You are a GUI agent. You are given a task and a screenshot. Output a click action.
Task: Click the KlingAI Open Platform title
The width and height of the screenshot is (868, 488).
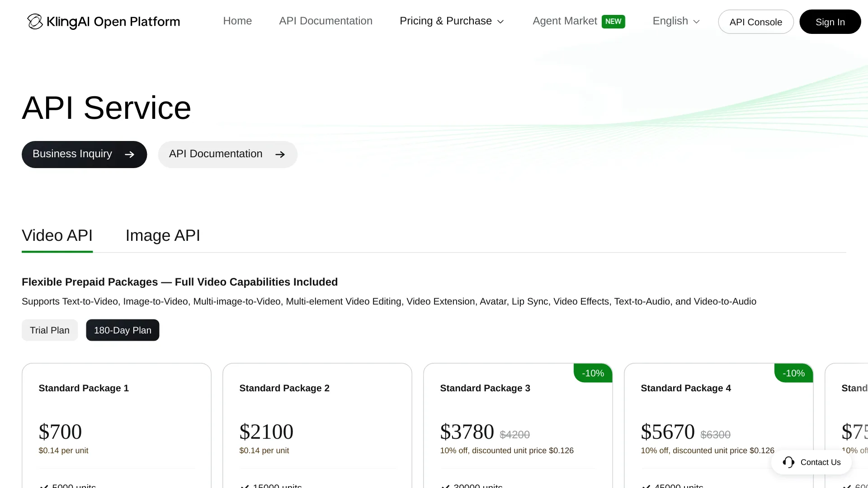coord(113,22)
